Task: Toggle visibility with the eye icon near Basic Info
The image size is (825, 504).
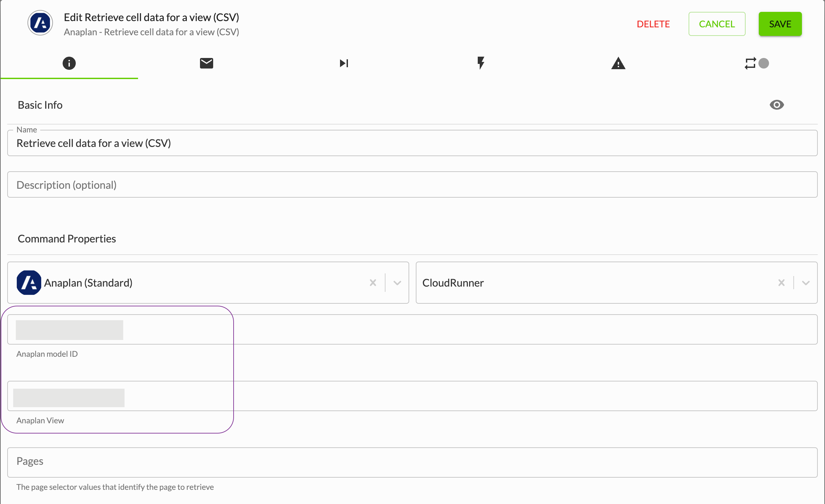Action: (777, 105)
